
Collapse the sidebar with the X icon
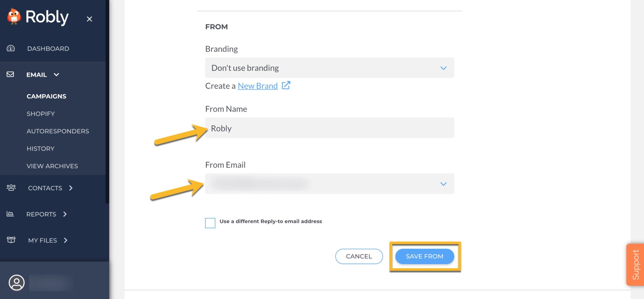click(90, 19)
